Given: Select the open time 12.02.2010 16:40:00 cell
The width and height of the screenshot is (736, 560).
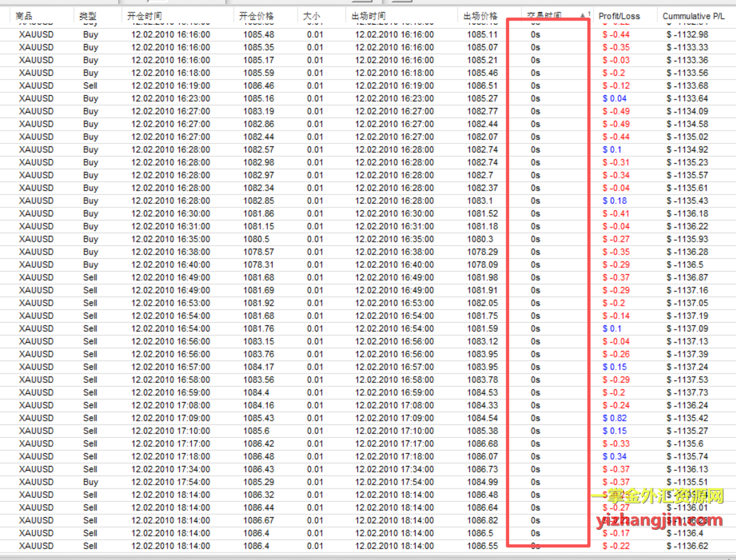Looking at the screenshot, I should pyautogui.click(x=170, y=265).
